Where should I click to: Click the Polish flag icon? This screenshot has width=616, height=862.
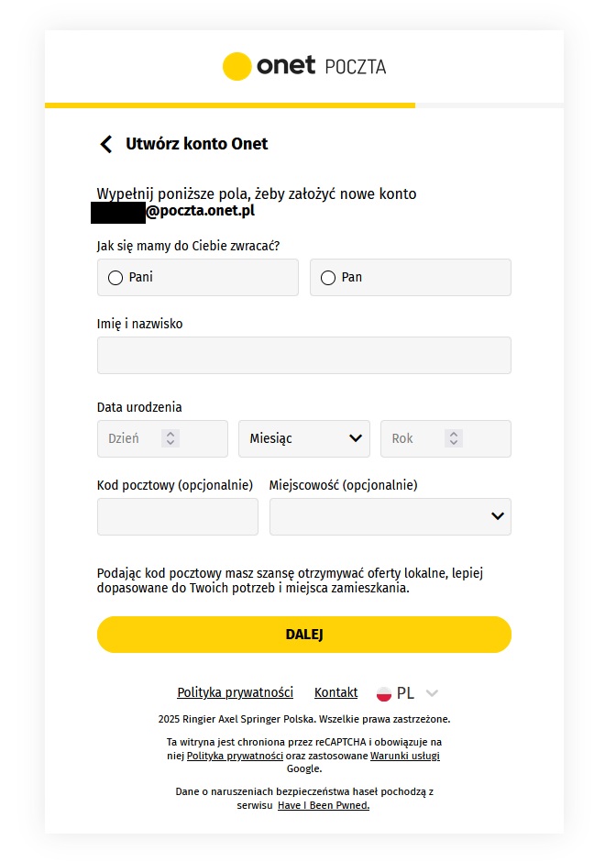point(384,693)
